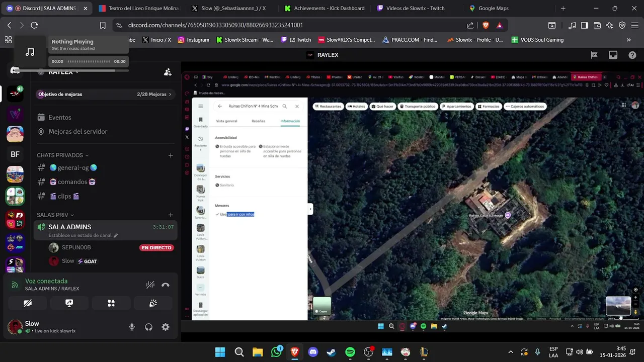
Task: Open the create invite icon beside RAYLEX
Action: tap(168, 72)
